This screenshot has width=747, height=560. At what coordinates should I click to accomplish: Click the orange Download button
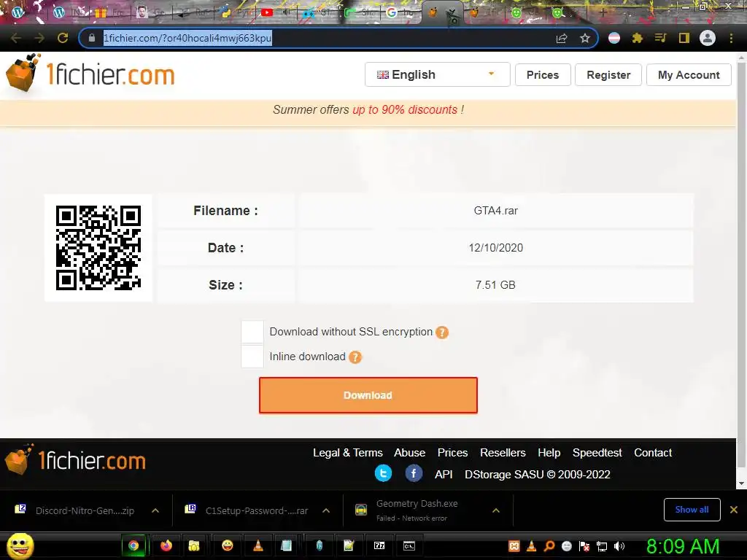(x=368, y=395)
